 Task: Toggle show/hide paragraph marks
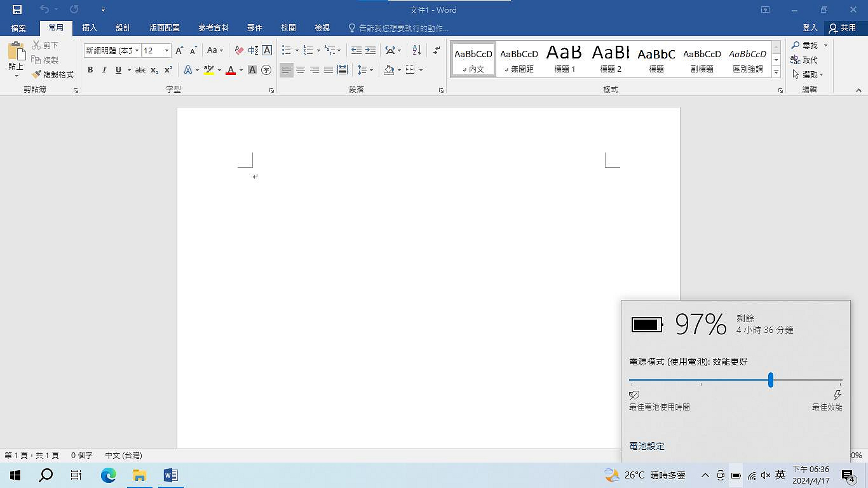pos(437,50)
